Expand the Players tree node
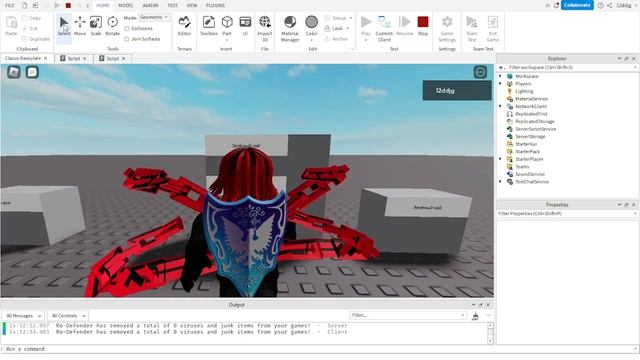Screen dimensions: 640x360 (501, 84)
